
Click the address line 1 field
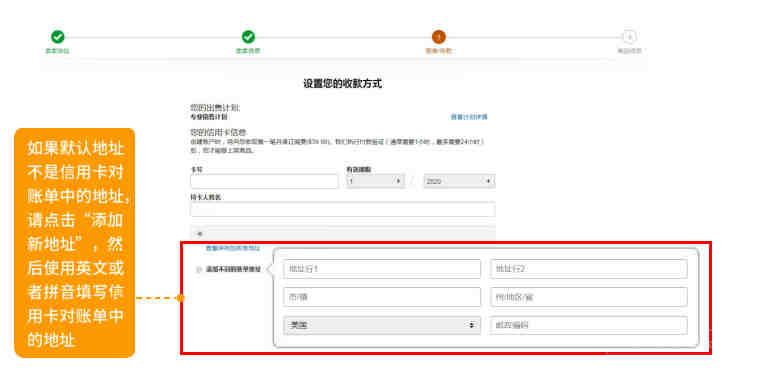pyautogui.click(x=382, y=269)
